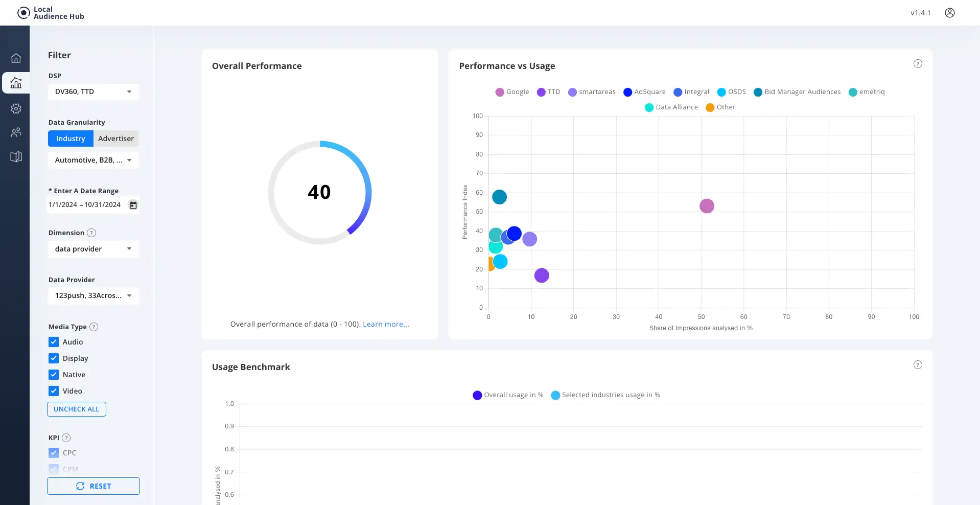Expand the Dimension dropdown set to data provider
Viewport: 980px width, 505px height.
tap(94, 249)
